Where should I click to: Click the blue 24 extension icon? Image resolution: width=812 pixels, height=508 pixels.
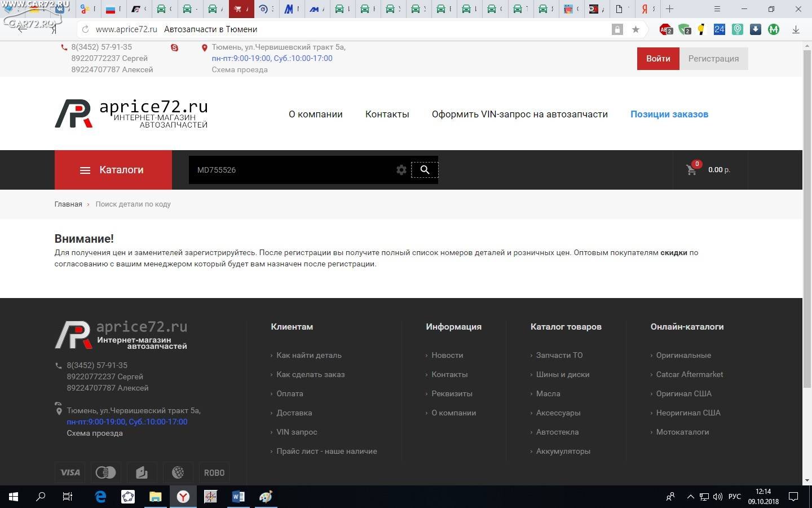click(719, 29)
